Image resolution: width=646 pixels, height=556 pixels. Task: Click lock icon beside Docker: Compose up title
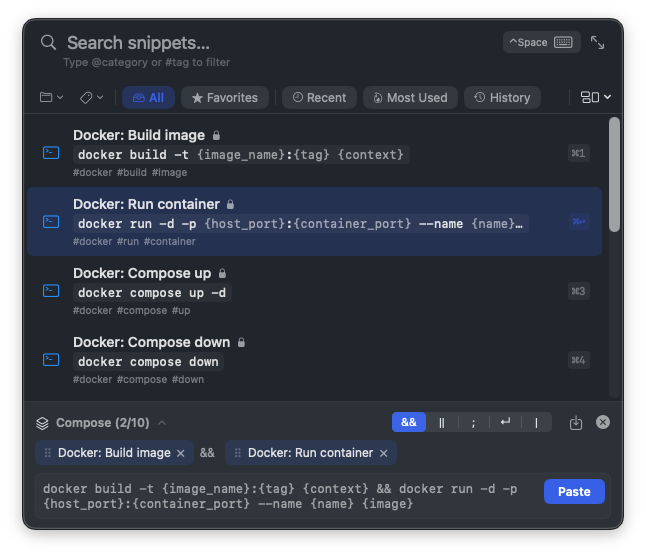(x=222, y=273)
